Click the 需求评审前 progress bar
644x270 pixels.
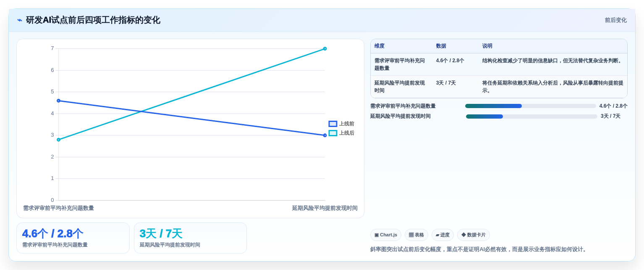(531, 106)
